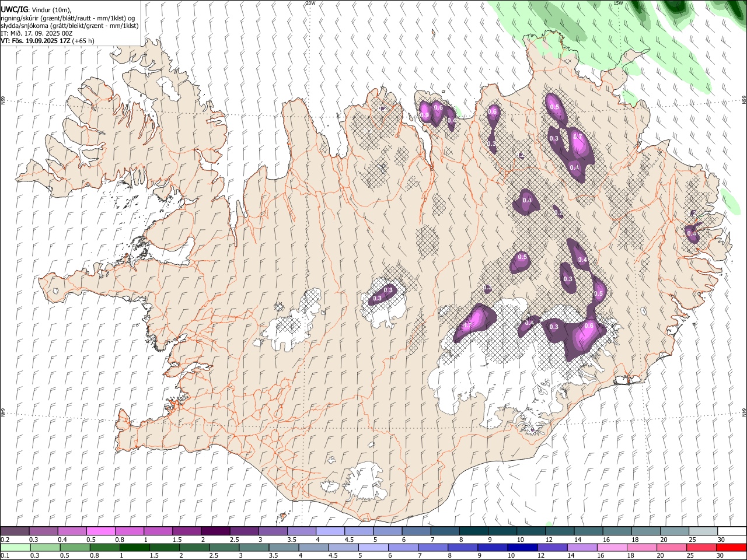This screenshot has width=747, height=560.
Task: Pick the dark purple swatch between 2 and 2.5
Action: click(215, 531)
